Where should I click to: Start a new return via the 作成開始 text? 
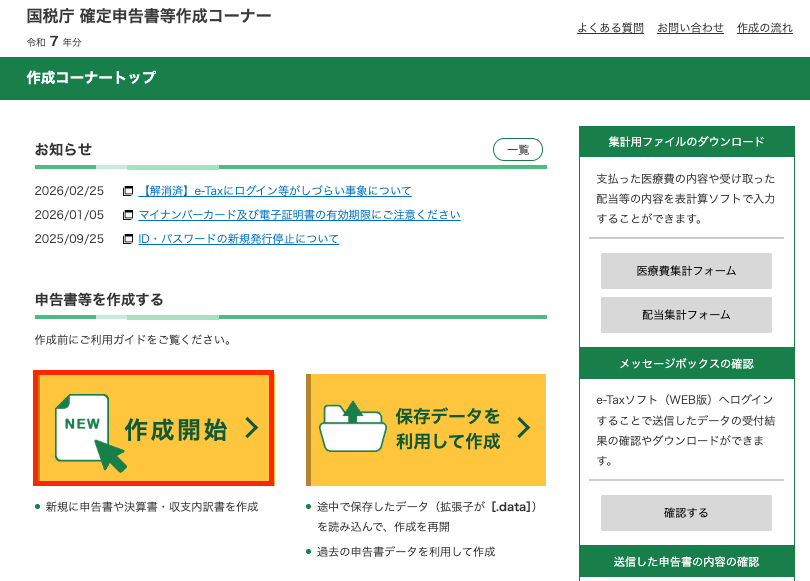pyautogui.click(x=176, y=430)
